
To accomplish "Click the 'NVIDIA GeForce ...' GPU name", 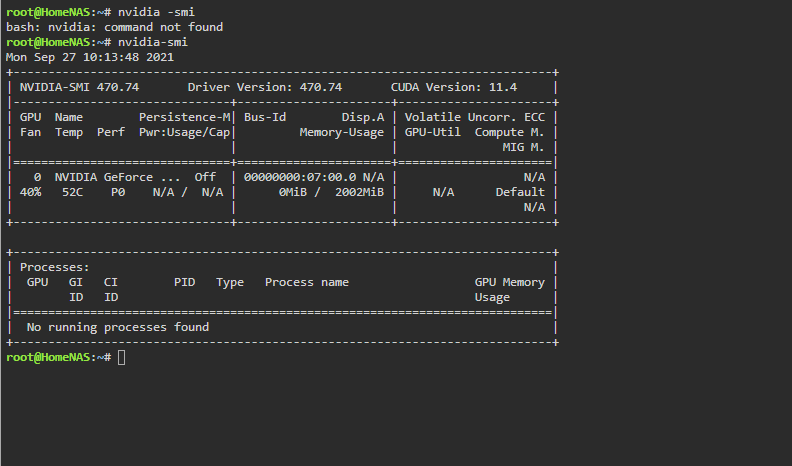I will 117,177.
